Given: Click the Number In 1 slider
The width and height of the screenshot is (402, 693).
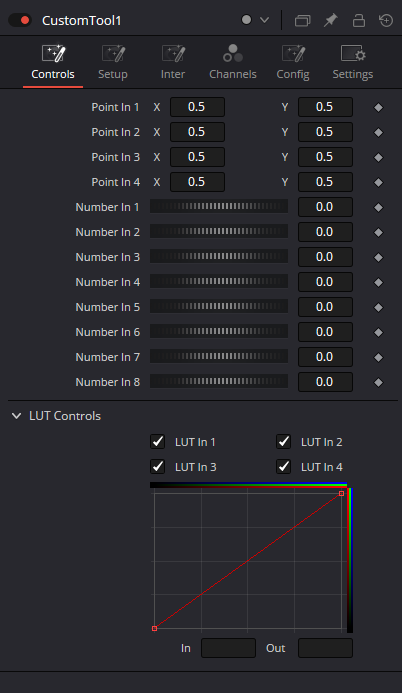Looking at the screenshot, I should click(219, 206).
